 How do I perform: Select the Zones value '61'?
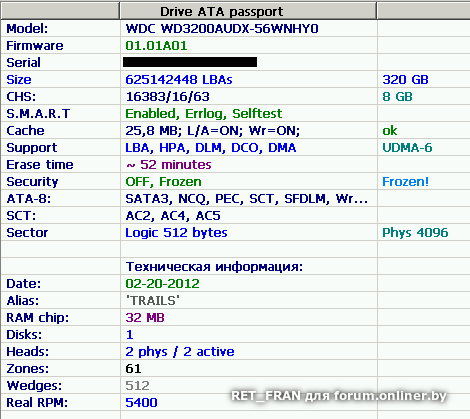coord(133,369)
